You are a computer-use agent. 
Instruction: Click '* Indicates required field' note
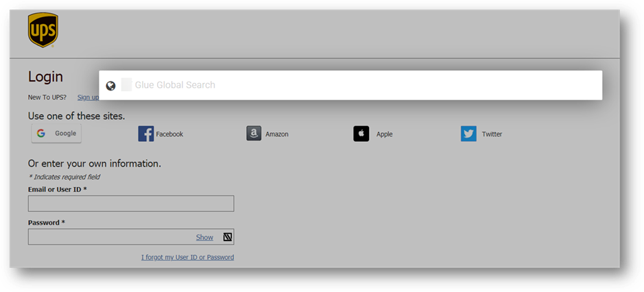[64, 177]
